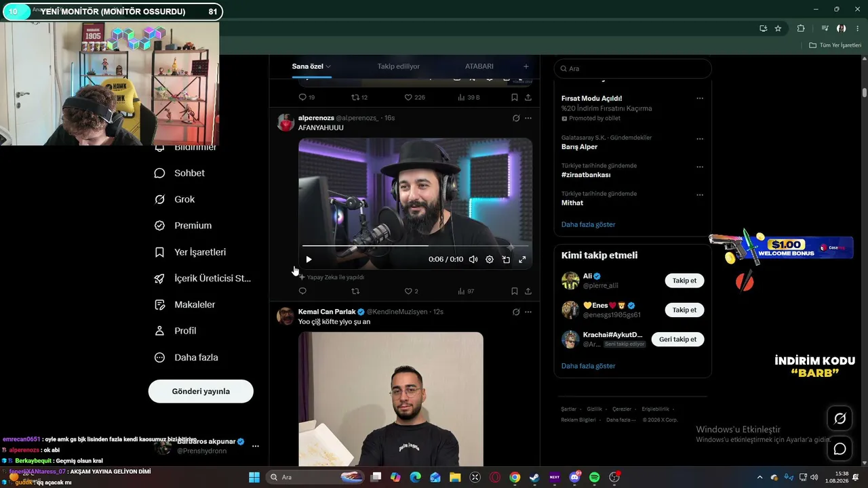Play the alperenozs video
This screenshot has height=488, width=868.
(x=309, y=260)
